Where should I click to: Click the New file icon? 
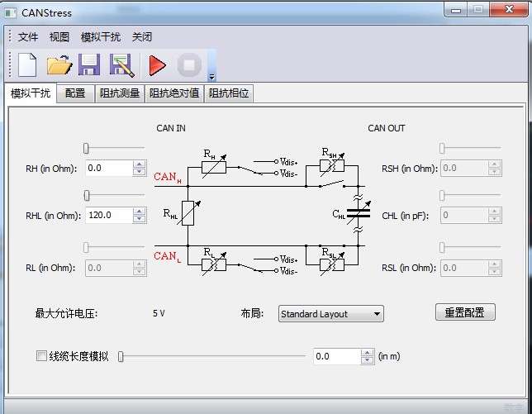pos(27,64)
